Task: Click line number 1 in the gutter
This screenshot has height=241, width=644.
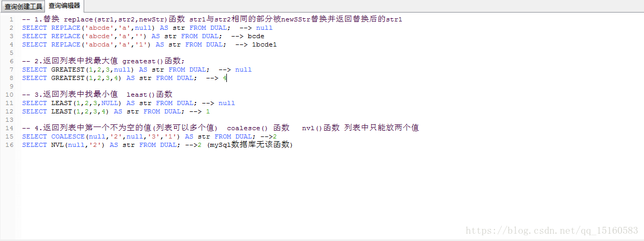Action: (x=11, y=19)
